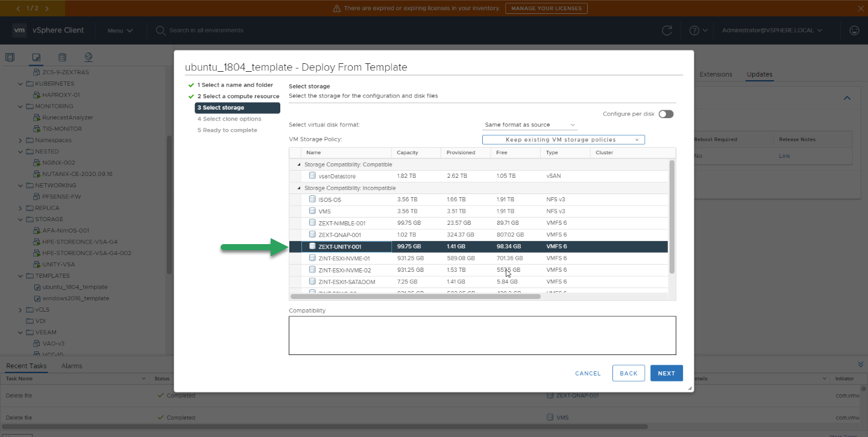868x437 pixels.
Task: Open the Hosts and Clusters inventory view icon
Action: click(10, 57)
